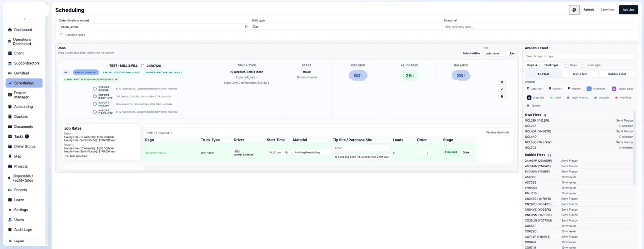The image size is (644, 249).
Task: Click the dark icon button beside Refresh
Action: (x=574, y=10)
